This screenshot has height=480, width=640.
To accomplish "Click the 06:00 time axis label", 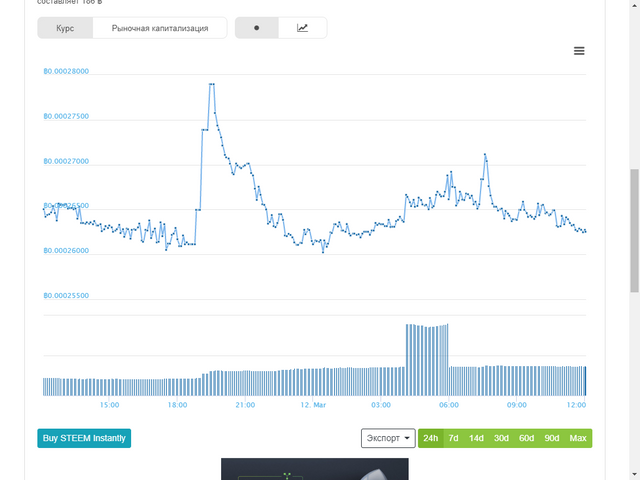I will tap(449, 405).
